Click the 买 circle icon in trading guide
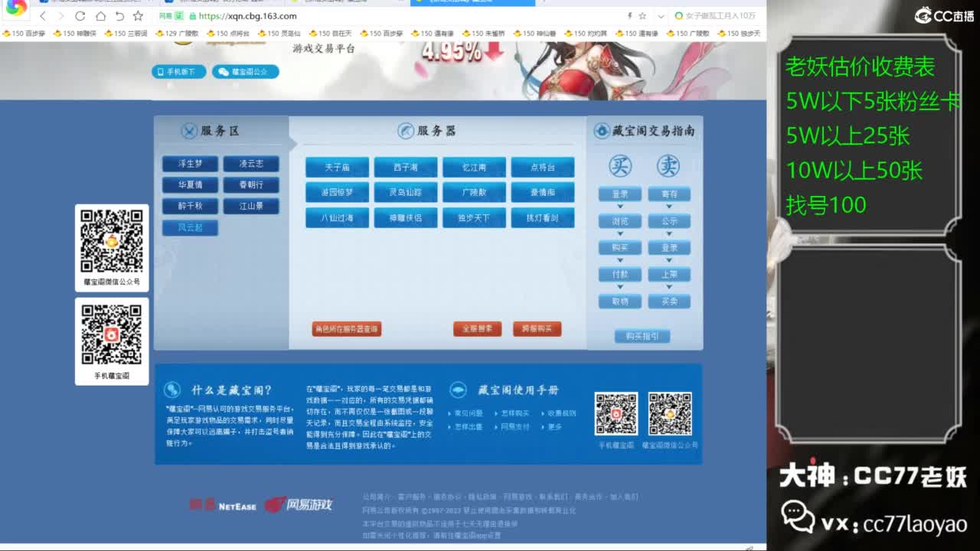 tap(620, 166)
